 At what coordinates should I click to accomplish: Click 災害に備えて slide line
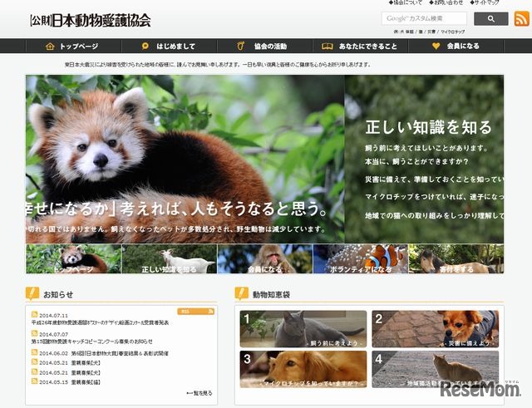(x=434, y=179)
